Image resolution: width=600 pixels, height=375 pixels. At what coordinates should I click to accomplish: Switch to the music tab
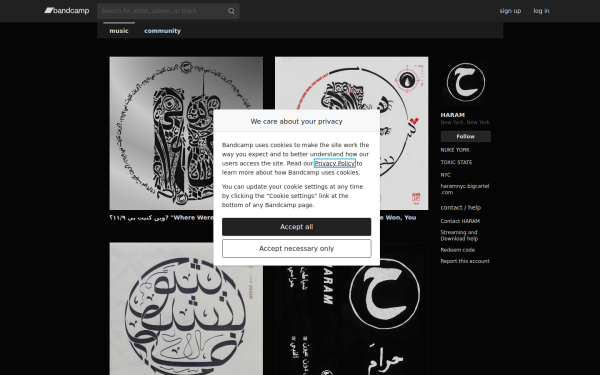[119, 31]
